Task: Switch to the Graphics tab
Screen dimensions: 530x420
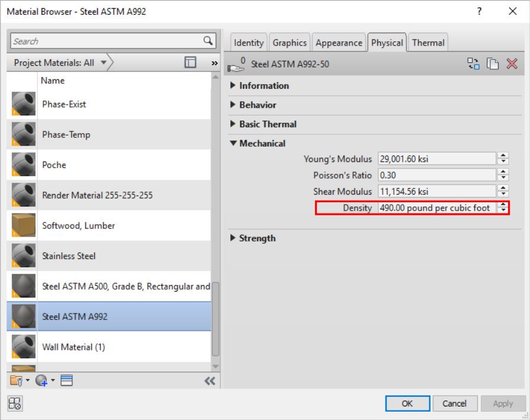Action: coord(290,43)
